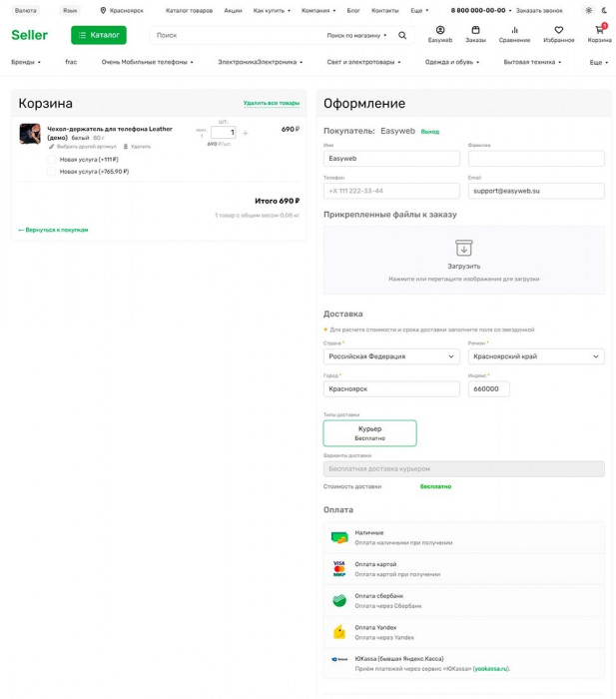Open the Заказы orders icon
This screenshot has width=616, height=699.
point(475,31)
